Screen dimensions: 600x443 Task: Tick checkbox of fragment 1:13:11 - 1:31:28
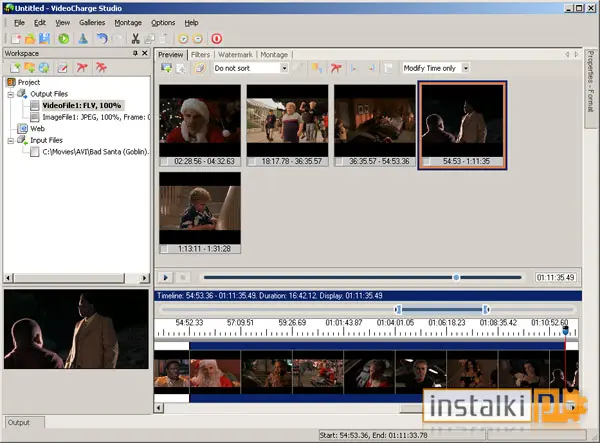point(165,249)
